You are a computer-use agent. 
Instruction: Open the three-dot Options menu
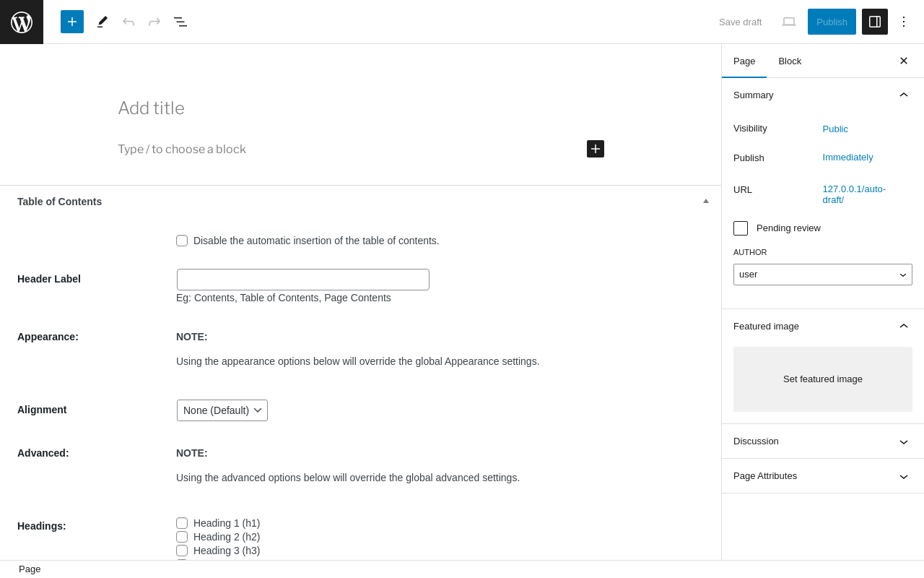(904, 22)
